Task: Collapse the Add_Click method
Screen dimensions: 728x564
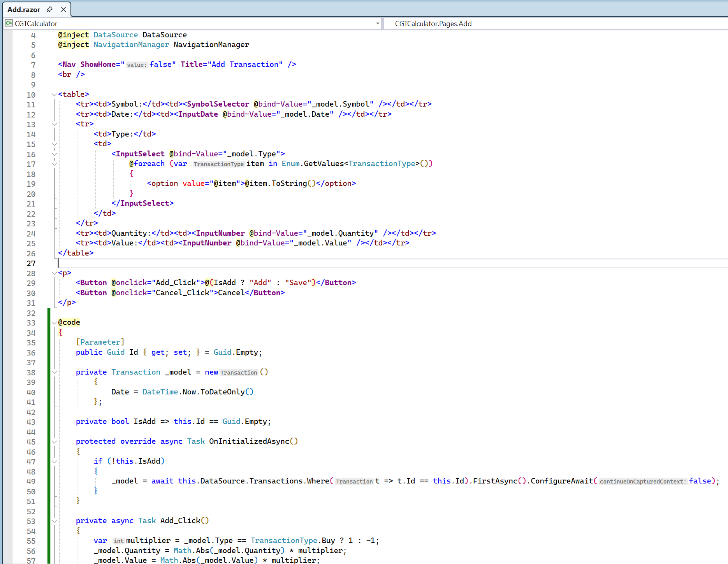Action: (54, 521)
